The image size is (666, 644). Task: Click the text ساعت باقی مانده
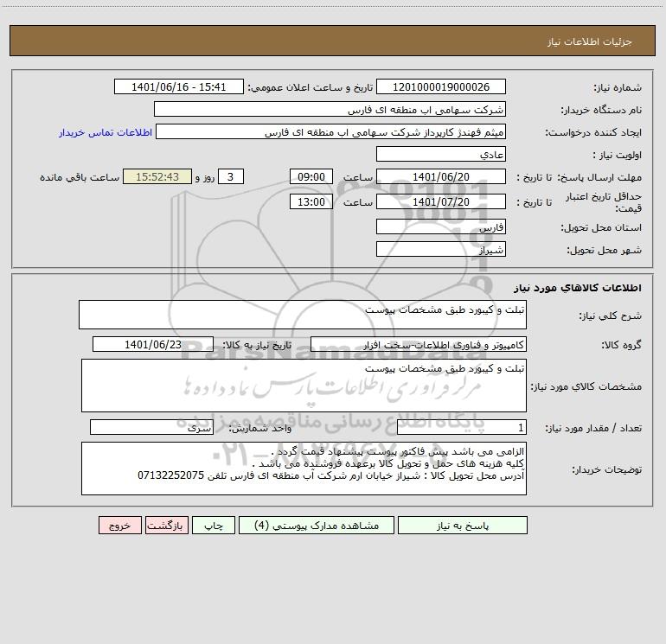(x=80, y=177)
